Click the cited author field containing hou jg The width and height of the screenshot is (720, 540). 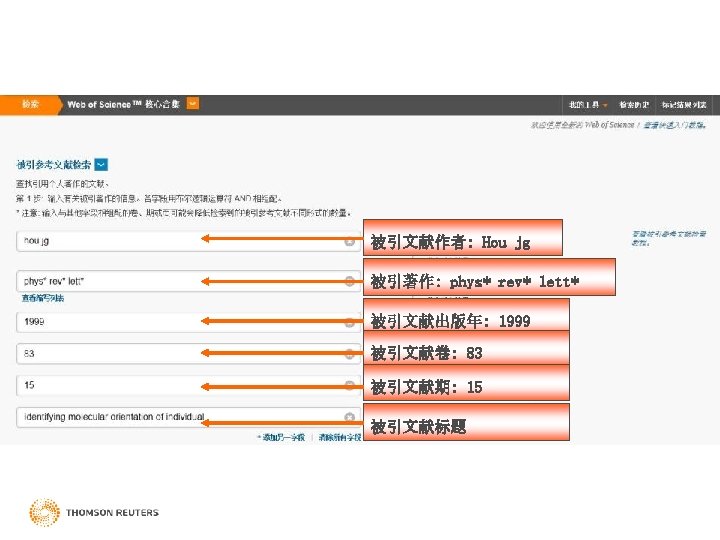[x=188, y=241]
